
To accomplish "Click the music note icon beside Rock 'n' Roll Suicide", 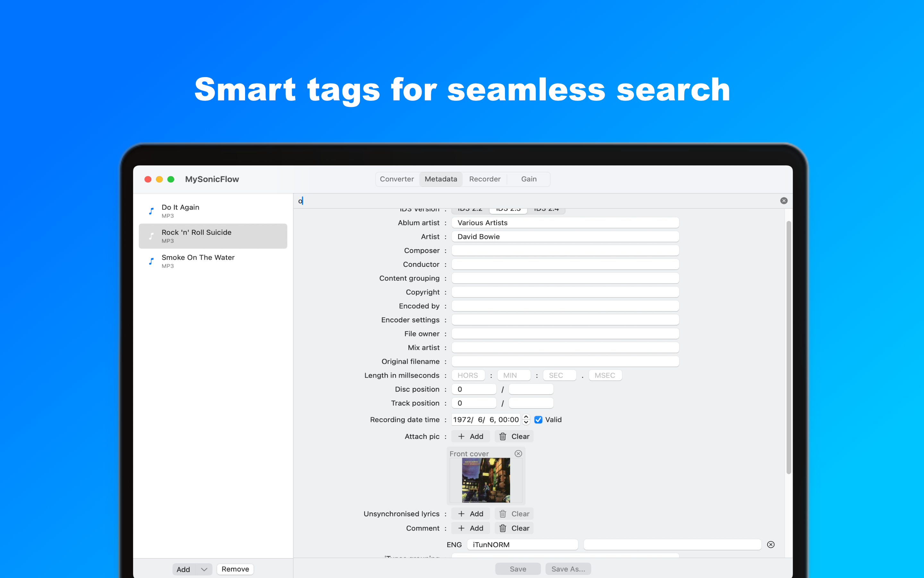I will (151, 236).
